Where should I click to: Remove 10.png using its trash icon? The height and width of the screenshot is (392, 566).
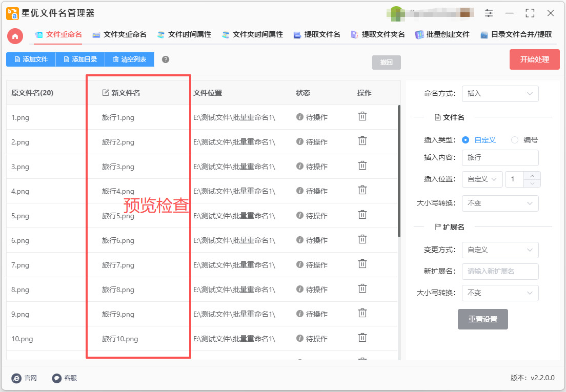point(362,338)
